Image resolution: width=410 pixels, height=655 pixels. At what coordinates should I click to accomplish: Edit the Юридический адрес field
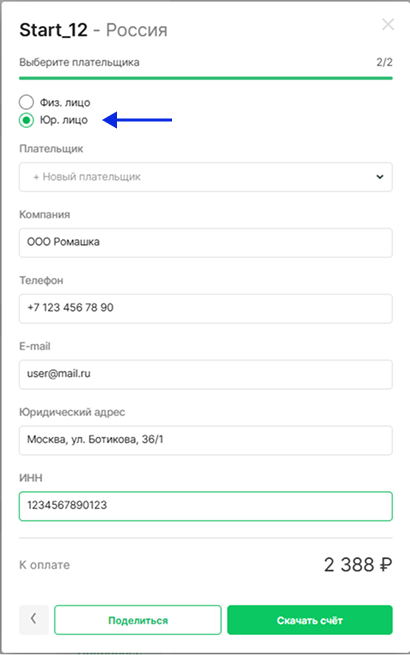[x=206, y=440]
